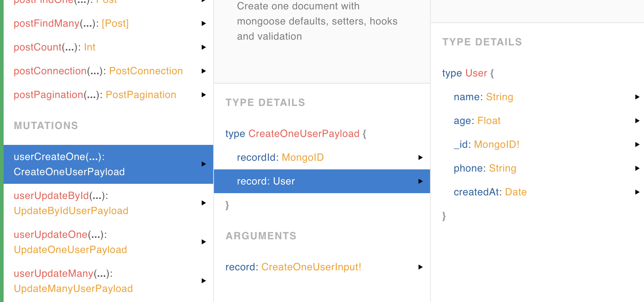Select the phone field of User
Viewport: 644px width, 302px height.
[x=468, y=168]
